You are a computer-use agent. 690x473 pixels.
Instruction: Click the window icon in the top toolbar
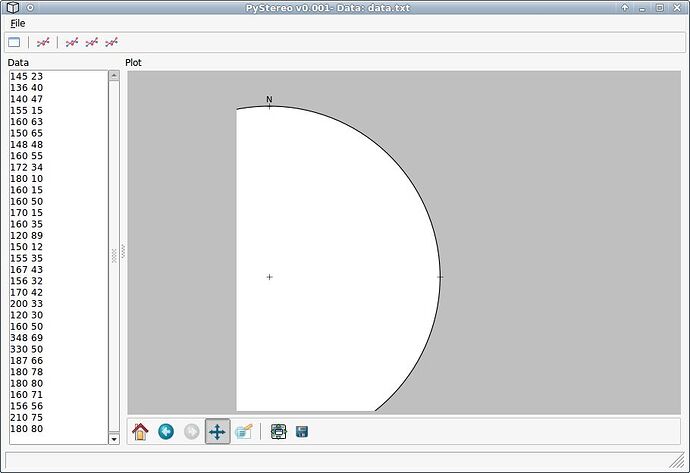click(14, 42)
